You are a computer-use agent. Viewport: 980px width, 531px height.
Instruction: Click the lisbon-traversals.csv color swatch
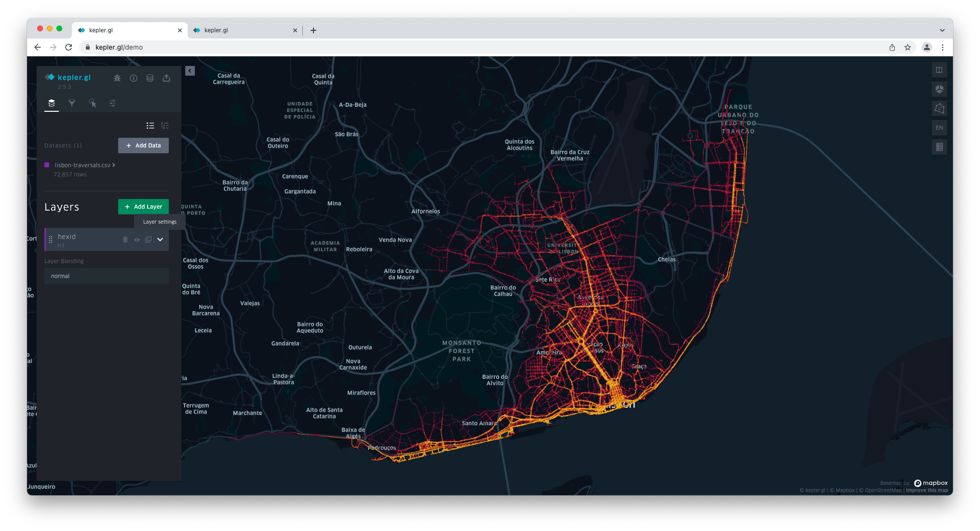pos(47,165)
